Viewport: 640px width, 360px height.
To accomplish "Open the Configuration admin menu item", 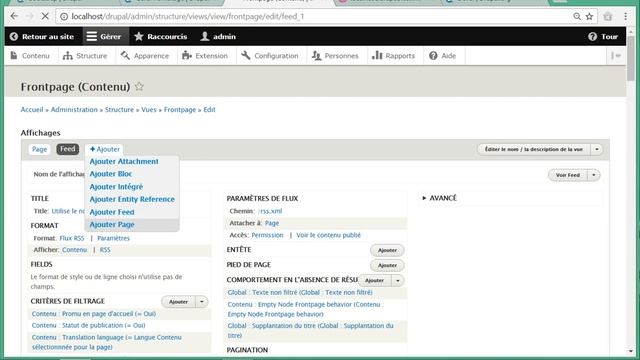I will (x=270, y=56).
